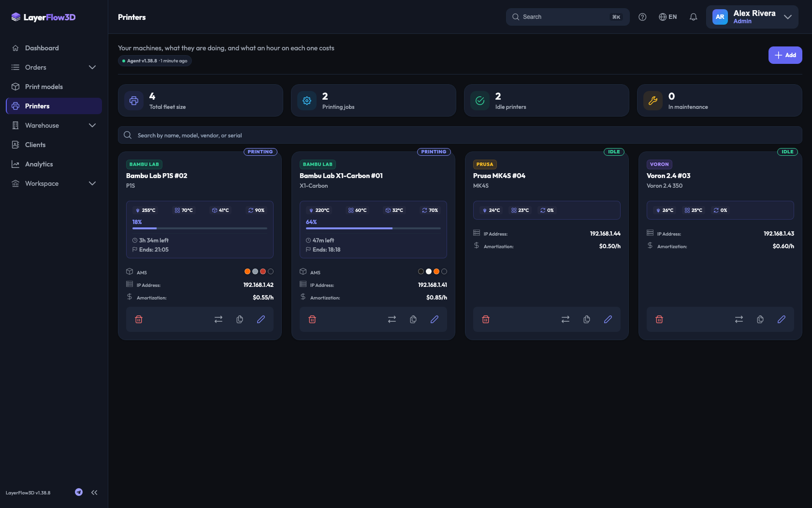Click the Voron 2.4 #03 title
Screen dimensions: 812x508
(668, 176)
